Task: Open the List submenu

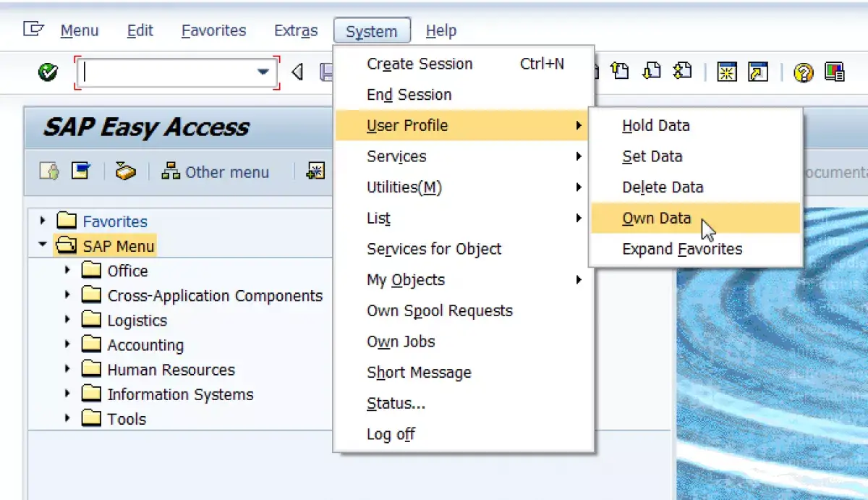Action: pyautogui.click(x=464, y=219)
